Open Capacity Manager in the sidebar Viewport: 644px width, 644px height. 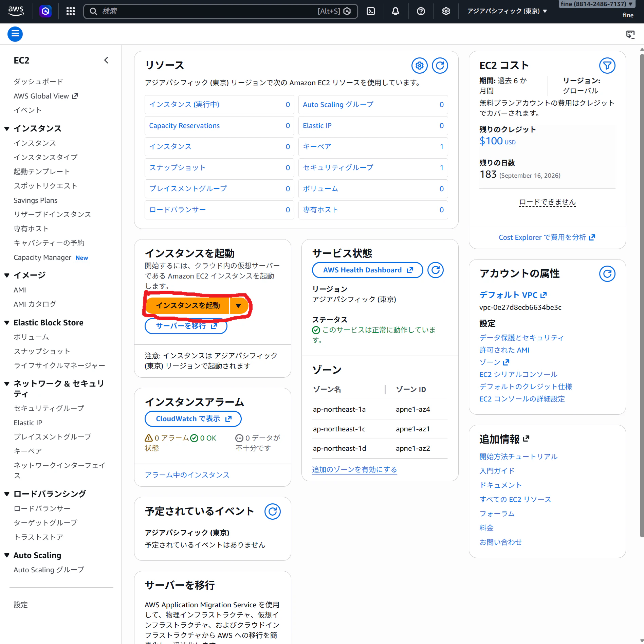42,257
